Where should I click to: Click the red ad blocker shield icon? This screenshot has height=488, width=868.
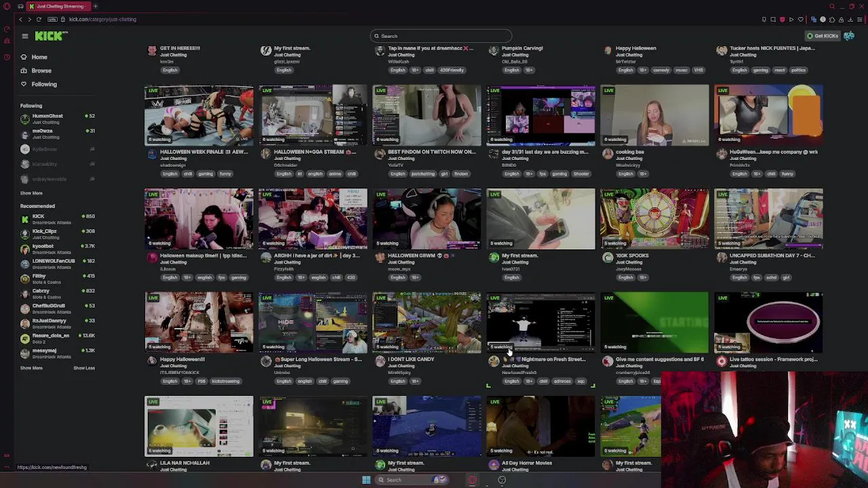pos(782,19)
